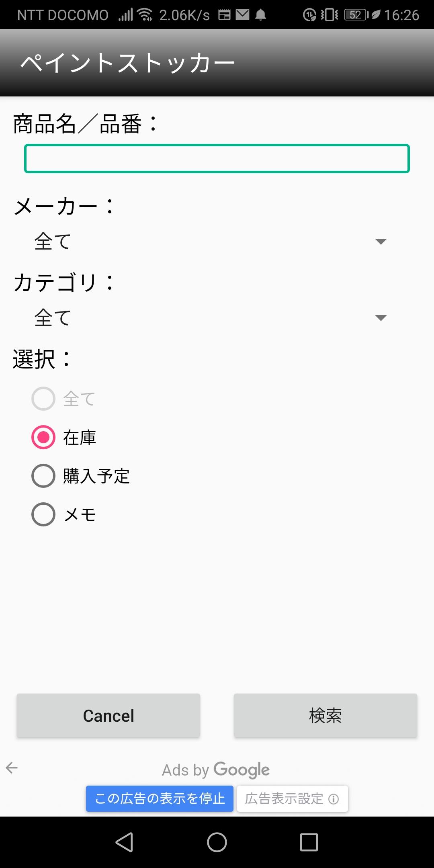Tap the bell notification icon
This screenshot has width=434, height=868.
coord(261,15)
